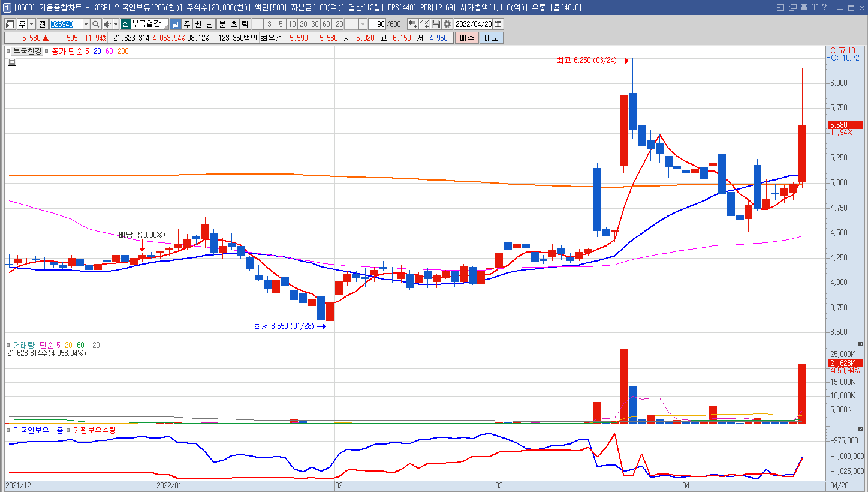The width and height of the screenshot is (868, 492).
Task: Click the 외국인보유비중 indicator label
Action: click(38, 430)
